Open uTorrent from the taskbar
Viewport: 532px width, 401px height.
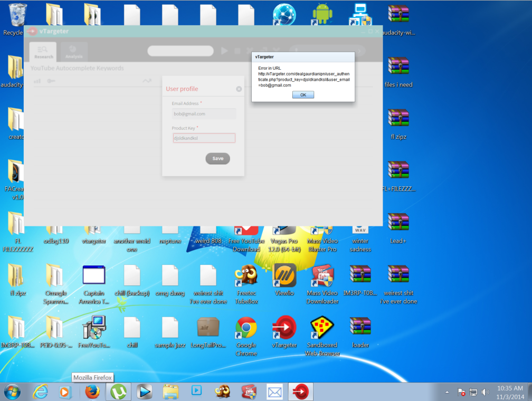tap(118, 392)
